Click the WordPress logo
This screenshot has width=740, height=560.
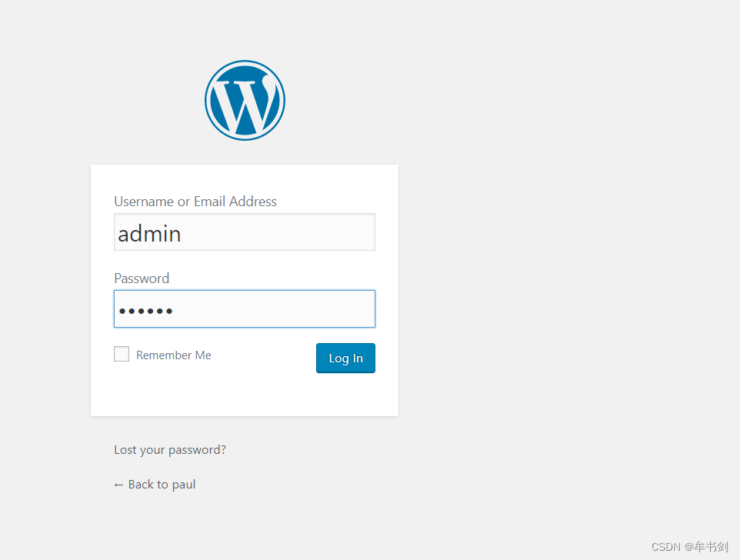click(x=245, y=101)
